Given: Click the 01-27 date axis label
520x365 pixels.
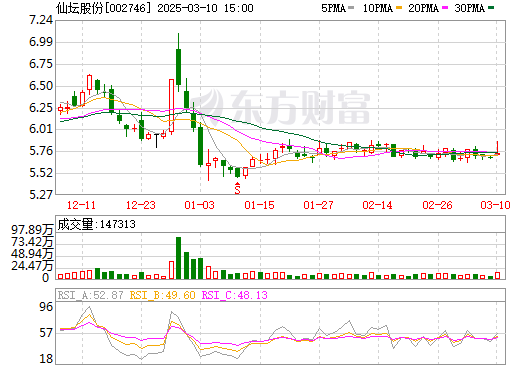Looking at the screenshot, I should [x=318, y=205].
